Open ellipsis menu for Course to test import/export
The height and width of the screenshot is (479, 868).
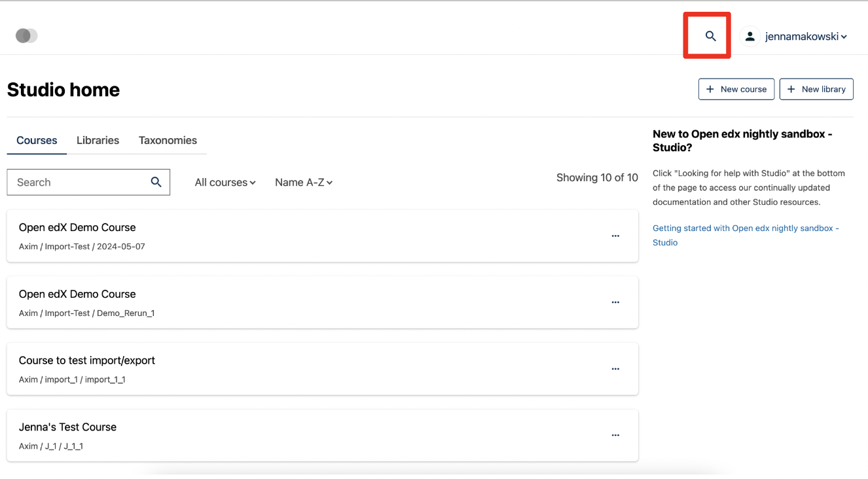(615, 369)
